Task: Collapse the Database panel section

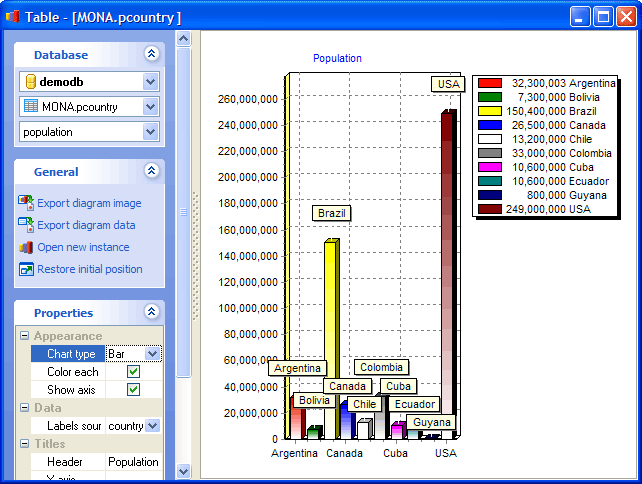Action: point(151,55)
